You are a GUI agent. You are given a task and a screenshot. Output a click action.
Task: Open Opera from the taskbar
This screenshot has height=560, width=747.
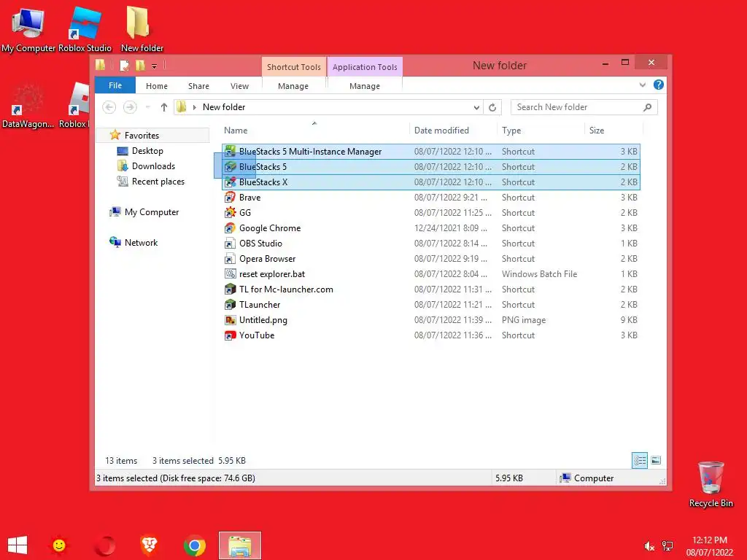tap(104, 545)
